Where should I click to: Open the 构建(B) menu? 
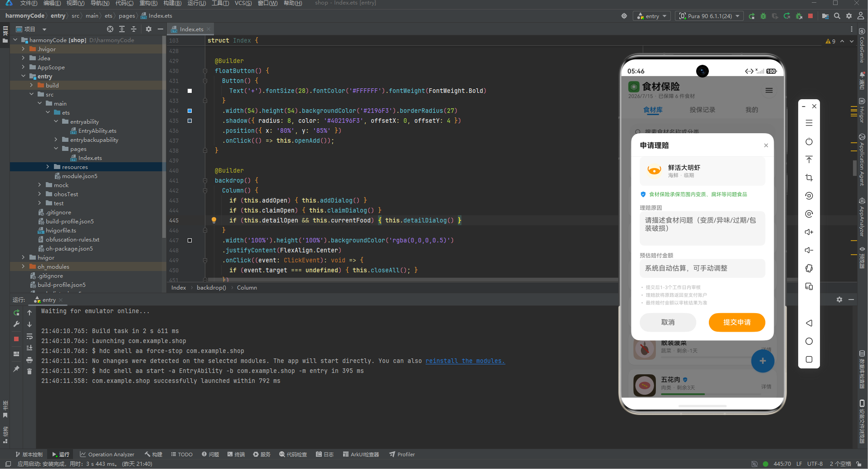[x=172, y=3]
